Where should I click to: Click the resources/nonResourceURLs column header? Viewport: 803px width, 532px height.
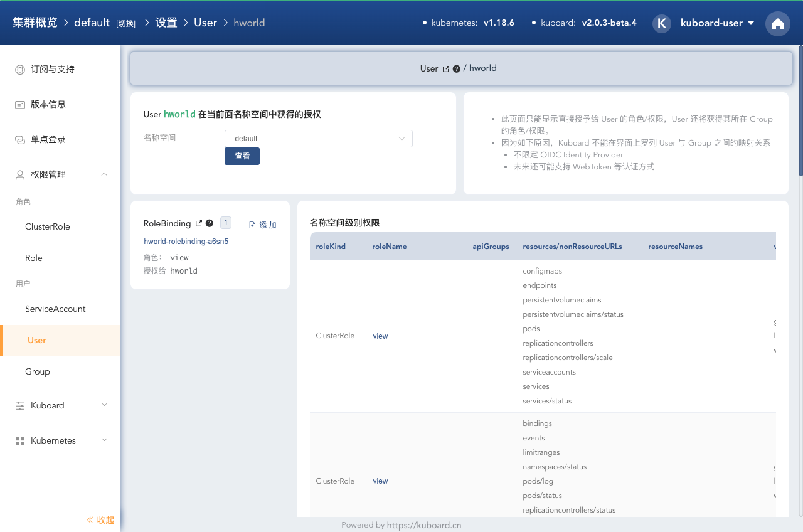tap(572, 247)
